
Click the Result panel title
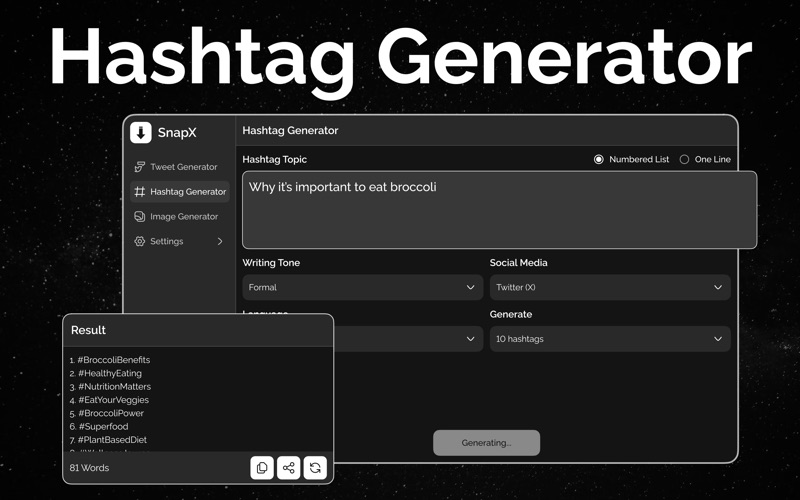(88, 330)
